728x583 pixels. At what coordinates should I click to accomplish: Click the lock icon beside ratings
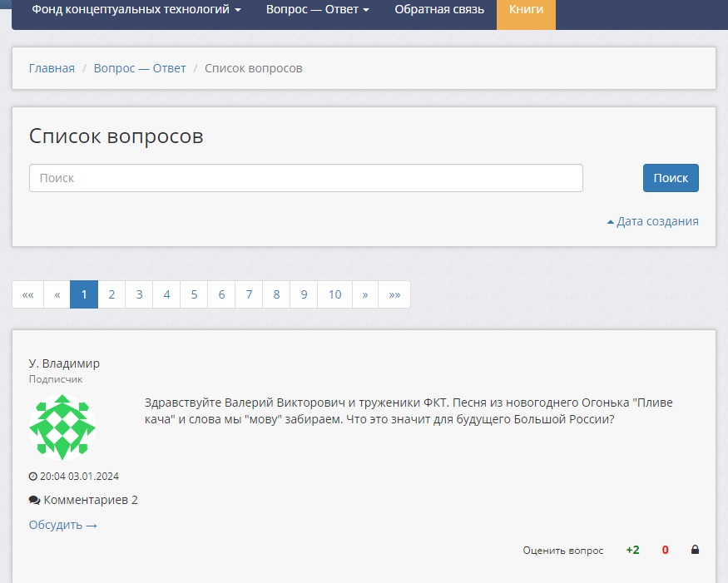(x=695, y=550)
